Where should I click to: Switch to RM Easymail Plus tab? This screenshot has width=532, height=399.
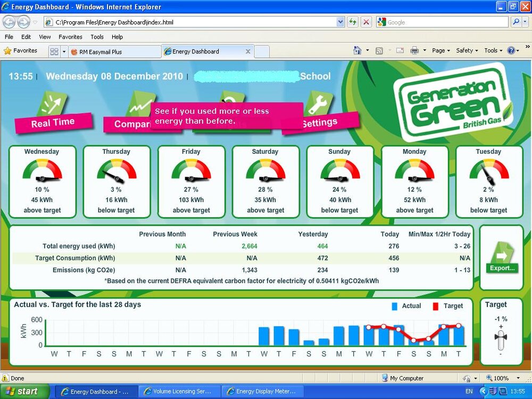click(115, 52)
